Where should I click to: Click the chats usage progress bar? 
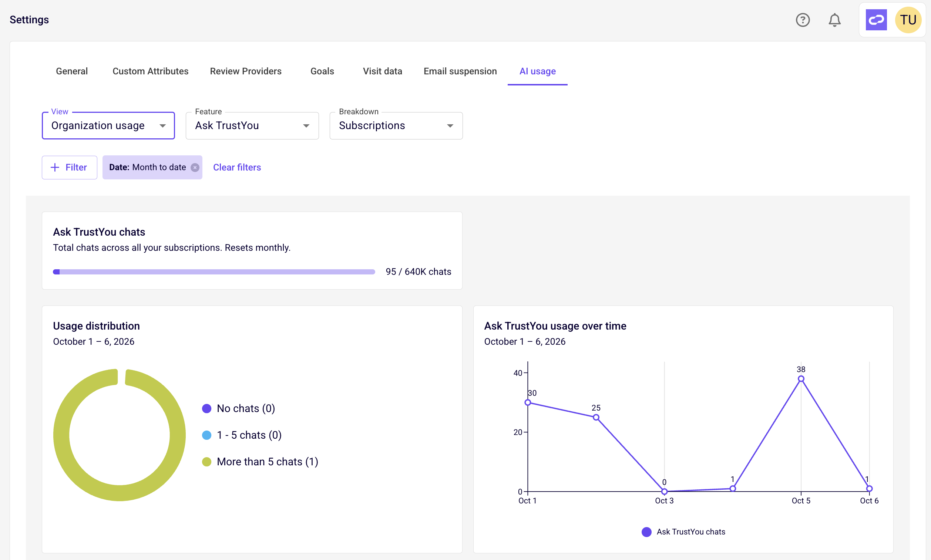point(214,272)
